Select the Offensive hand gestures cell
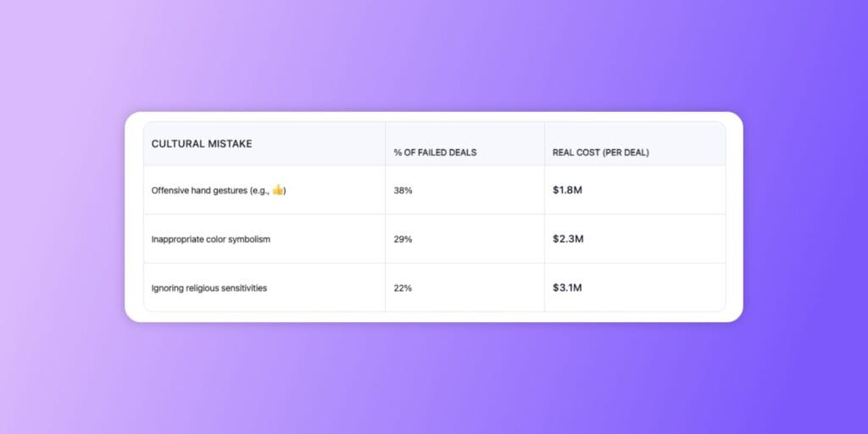 click(x=219, y=191)
